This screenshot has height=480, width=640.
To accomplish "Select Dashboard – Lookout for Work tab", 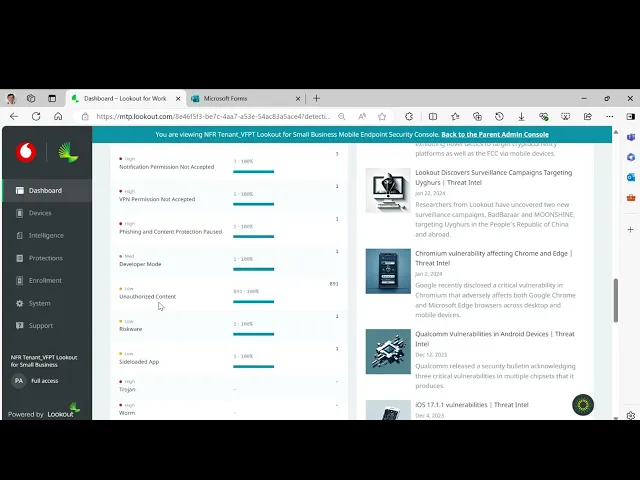I will click(126, 98).
